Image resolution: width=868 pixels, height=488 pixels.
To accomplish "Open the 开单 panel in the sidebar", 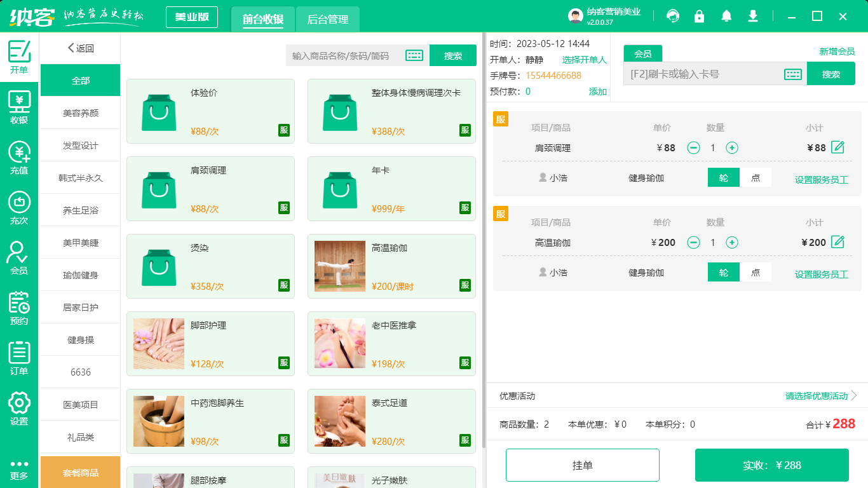I will (x=19, y=54).
